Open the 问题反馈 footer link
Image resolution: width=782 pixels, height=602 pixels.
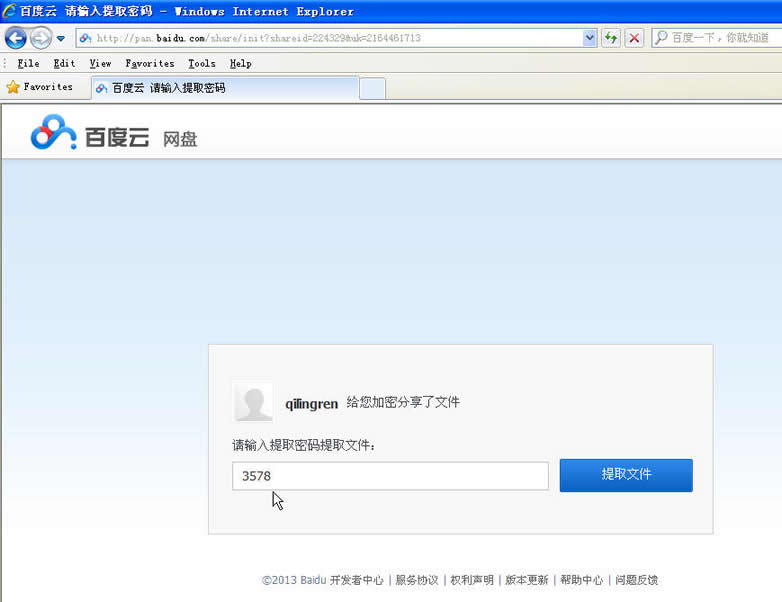coord(636,580)
